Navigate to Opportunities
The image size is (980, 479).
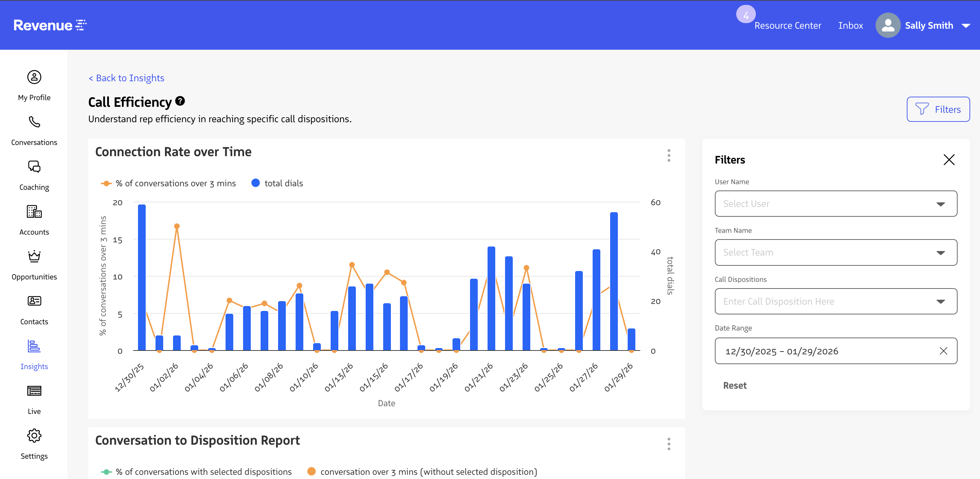click(x=34, y=263)
